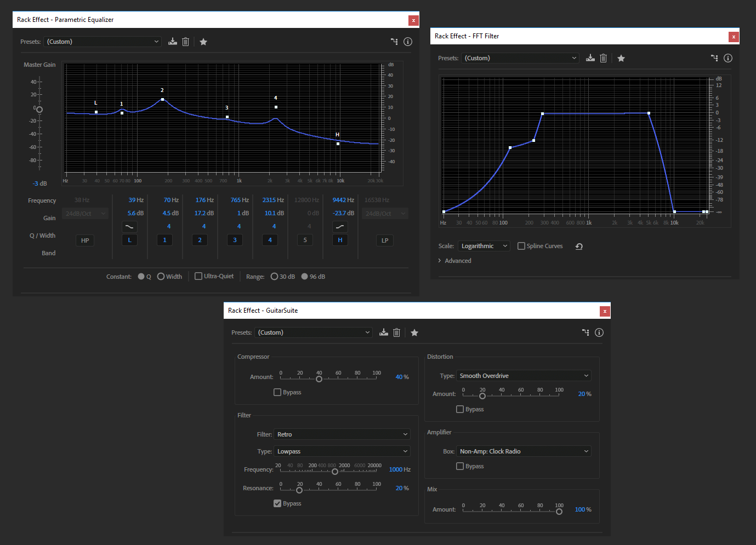The image size is (756, 545).
Task: Toggle low shelf slope icon in equalizer
Action: (x=129, y=226)
